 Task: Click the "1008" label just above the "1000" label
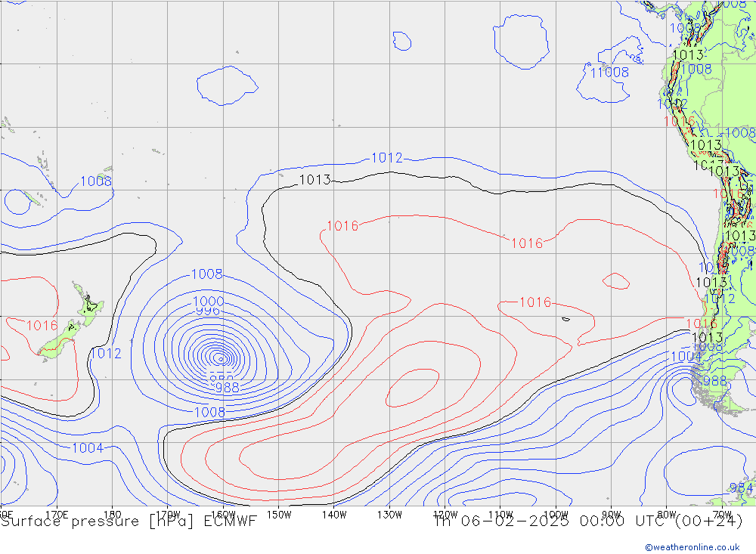[x=207, y=274]
